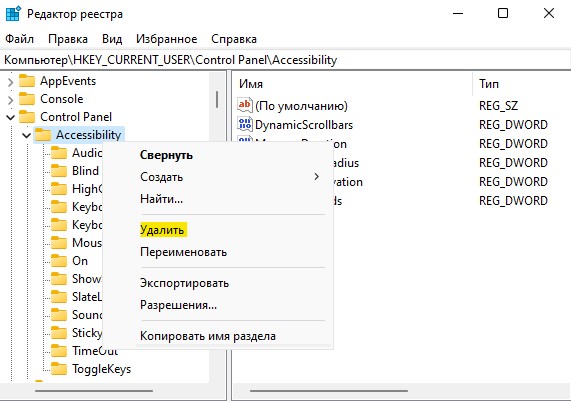This screenshot has height=401, width=571.
Task: Select the SlateLaunch subkey folder icon
Action: click(x=59, y=297)
